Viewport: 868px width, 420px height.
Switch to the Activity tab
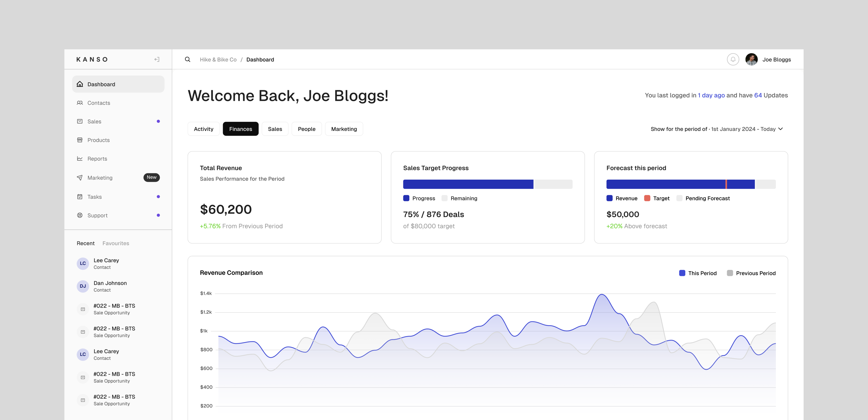point(203,129)
